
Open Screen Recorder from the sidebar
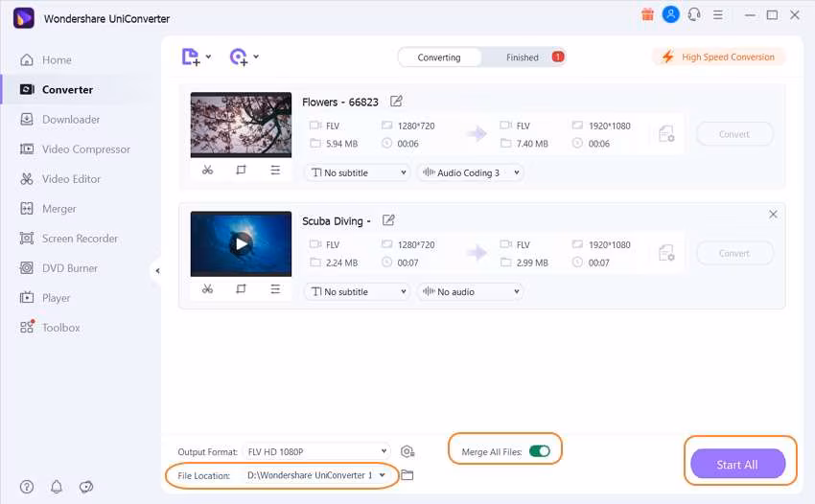80,239
